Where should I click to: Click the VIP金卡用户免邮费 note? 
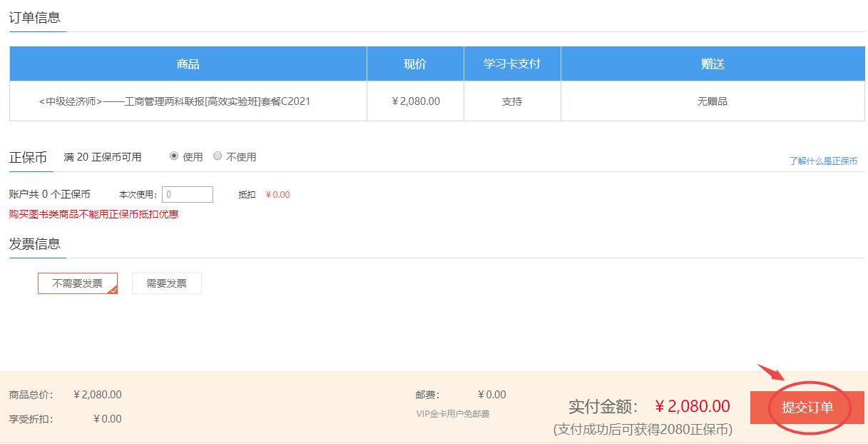451,415
